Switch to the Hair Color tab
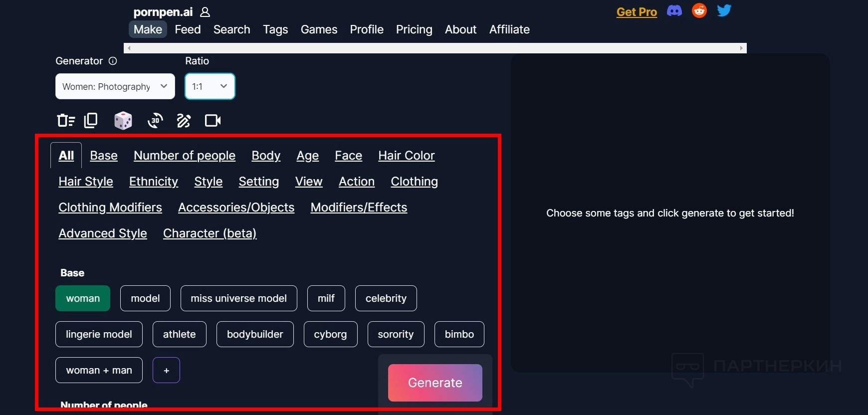 tap(407, 156)
